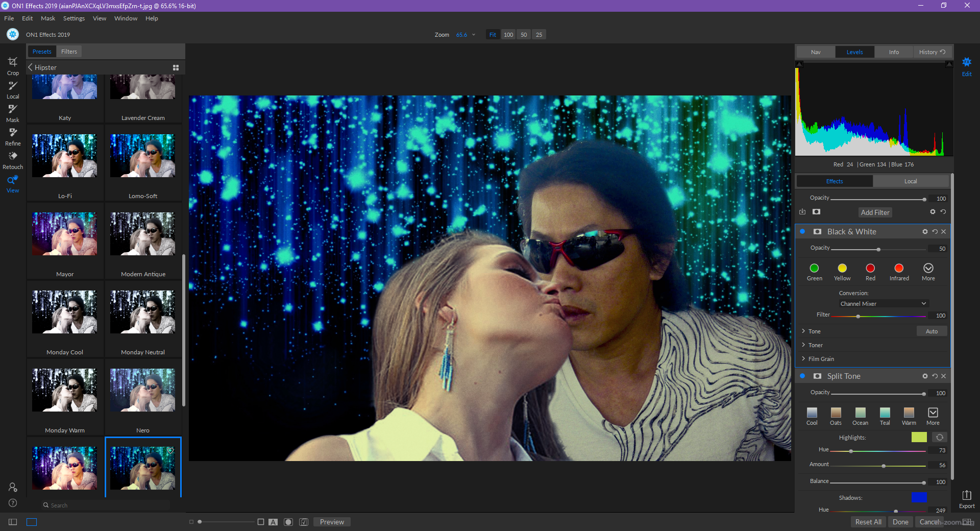Screen dimensions: 980x531
Task: Open Black & White filter settings gear
Action: click(925, 232)
